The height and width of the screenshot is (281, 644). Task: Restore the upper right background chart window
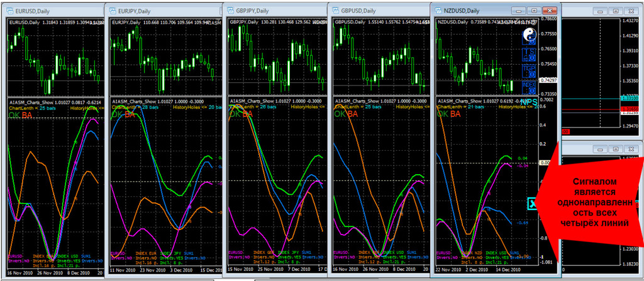click(615, 11)
